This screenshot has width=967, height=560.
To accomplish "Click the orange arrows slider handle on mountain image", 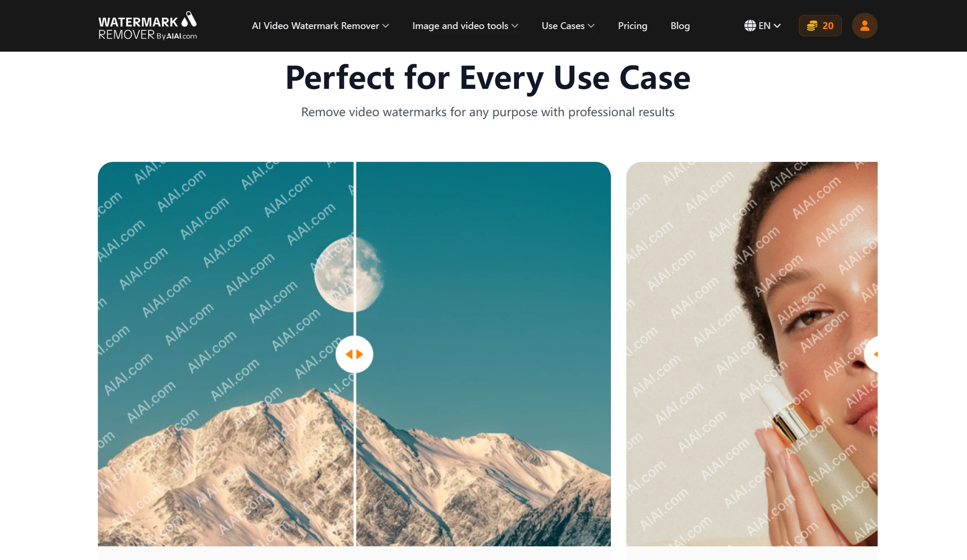I will pos(354,354).
